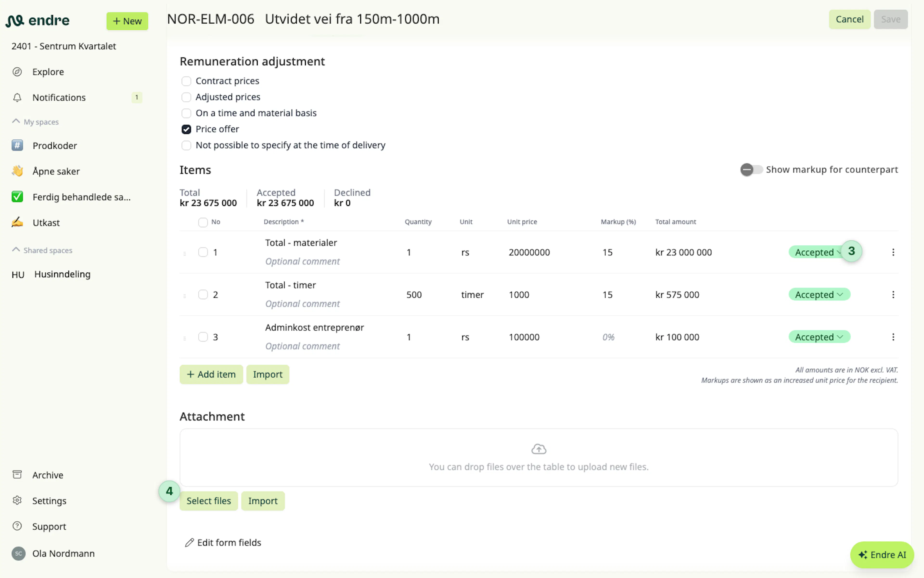
Task: Click the Archive box icon
Action: click(17, 474)
